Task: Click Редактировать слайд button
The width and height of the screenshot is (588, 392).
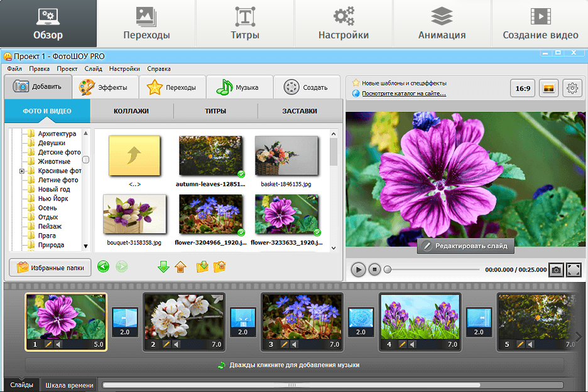Action: [x=465, y=246]
